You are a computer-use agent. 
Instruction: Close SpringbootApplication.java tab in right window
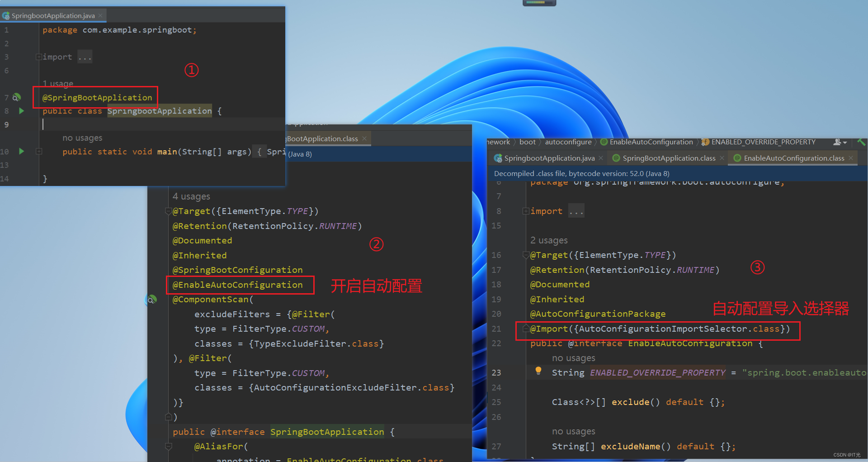coord(601,158)
